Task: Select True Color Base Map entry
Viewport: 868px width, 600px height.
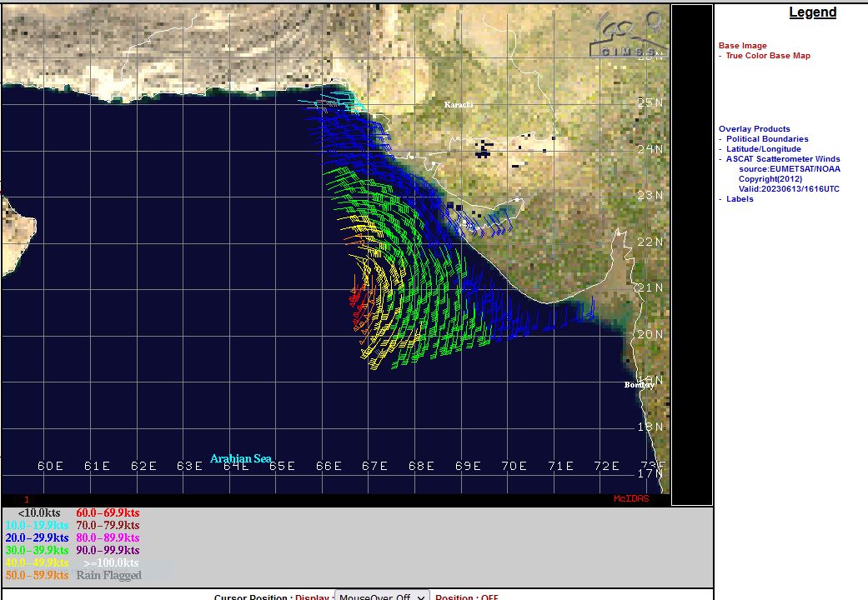Action: point(767,56)
